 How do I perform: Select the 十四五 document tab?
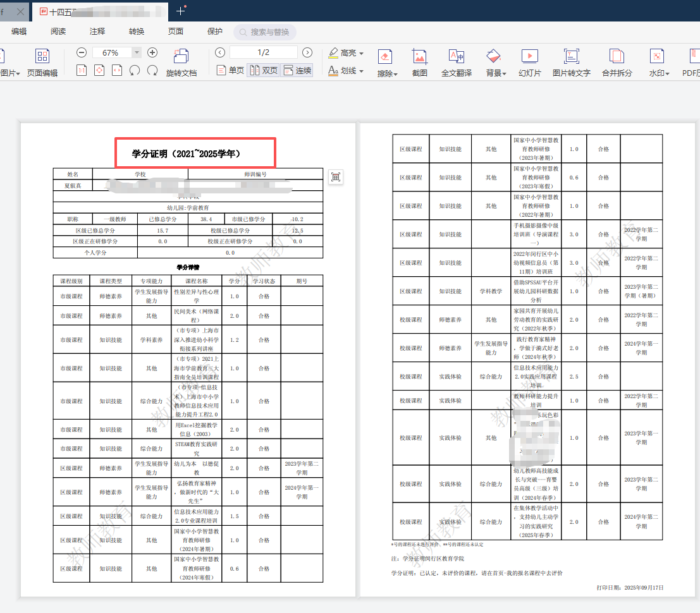[100, 11]
